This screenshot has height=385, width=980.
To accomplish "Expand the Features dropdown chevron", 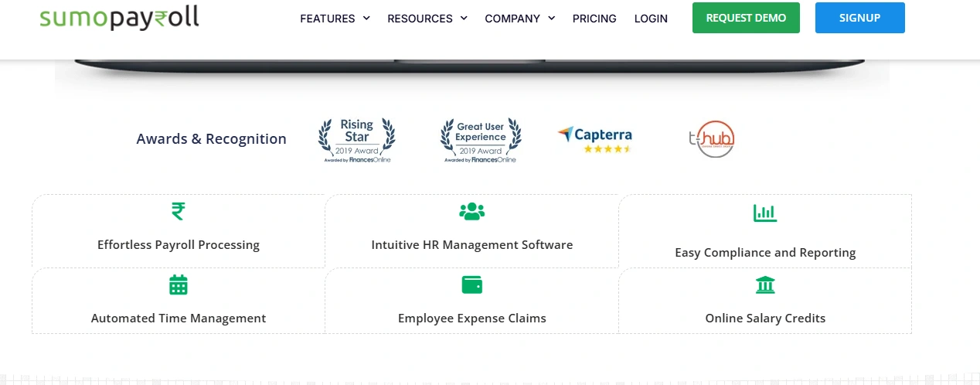I will [366, 19].
